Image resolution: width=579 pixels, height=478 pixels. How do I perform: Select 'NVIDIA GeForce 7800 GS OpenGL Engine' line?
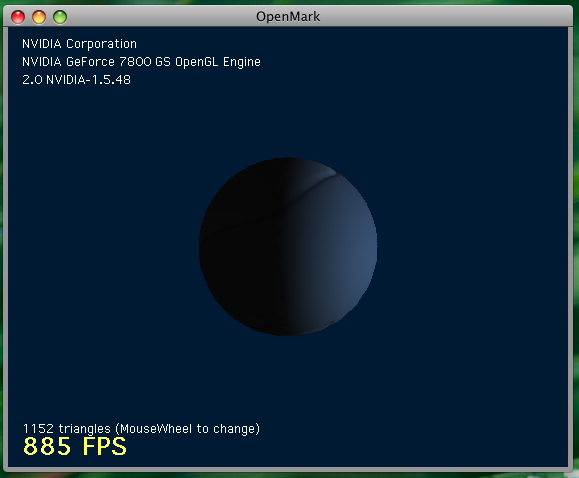pyautogui.click(x=141, y=62)
